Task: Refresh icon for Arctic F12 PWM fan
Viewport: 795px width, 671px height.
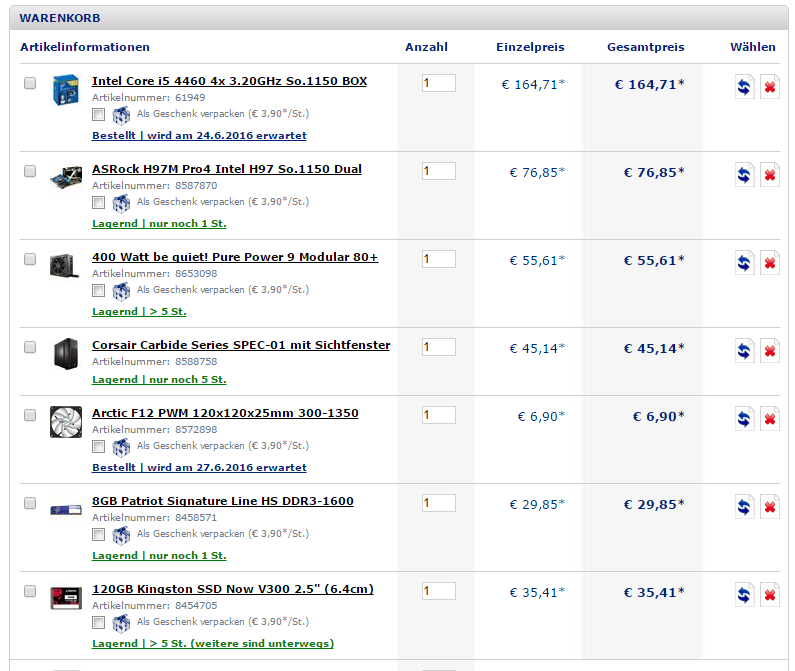Action: 744,418
